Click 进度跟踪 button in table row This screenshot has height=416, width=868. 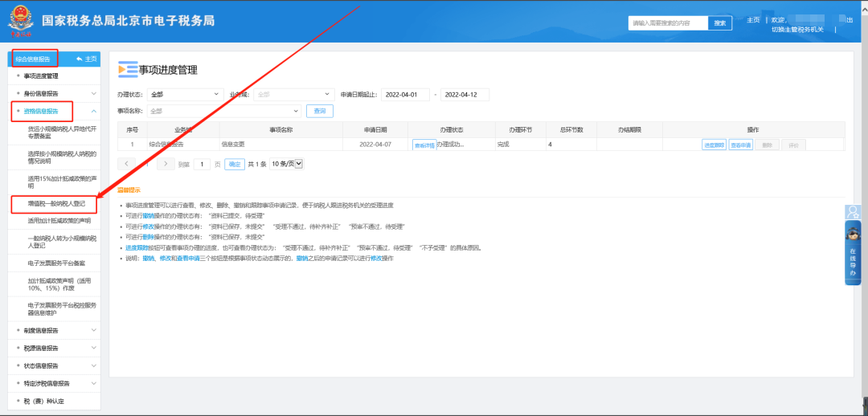[714, 145]
